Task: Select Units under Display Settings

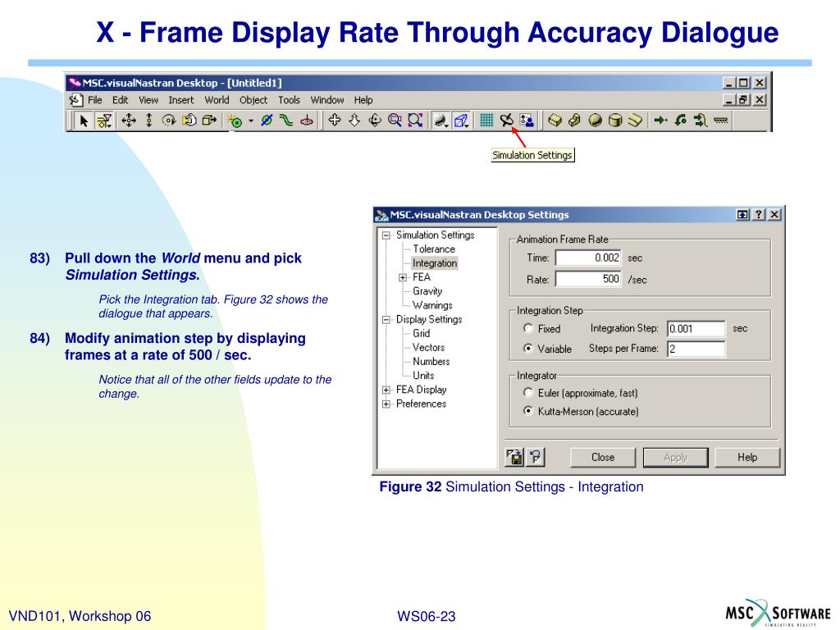Action: [423, 376]
